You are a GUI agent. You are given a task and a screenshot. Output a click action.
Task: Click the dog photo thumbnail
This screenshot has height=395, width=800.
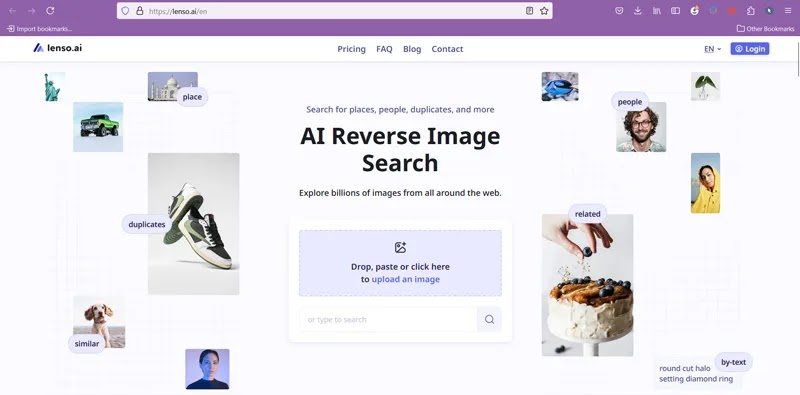[99, 322]
